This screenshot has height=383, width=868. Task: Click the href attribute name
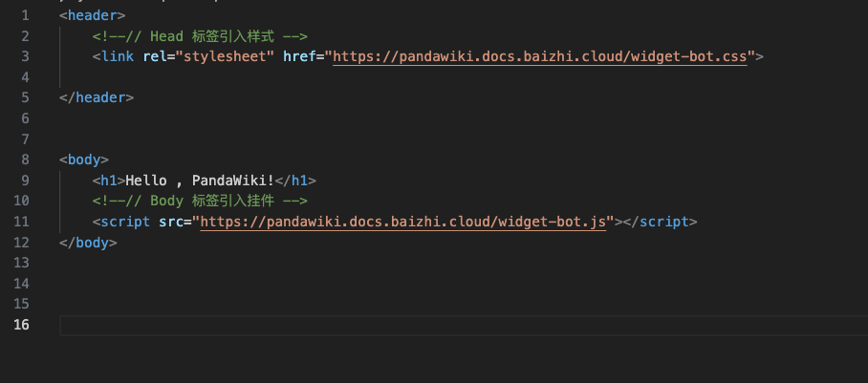tap(299, 56)
